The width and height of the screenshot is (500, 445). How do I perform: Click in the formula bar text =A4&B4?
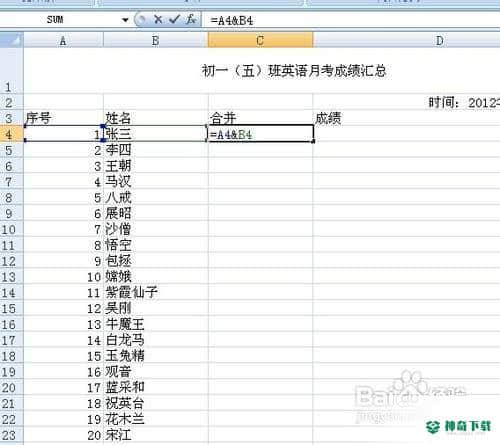point(232,21)
